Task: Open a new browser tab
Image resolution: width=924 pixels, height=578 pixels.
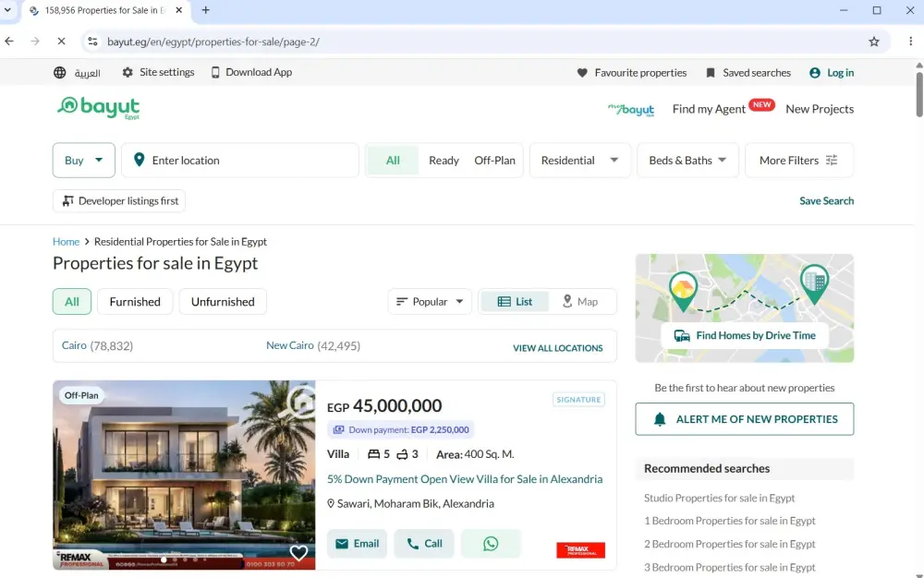Action: click(x=206, y=10)
